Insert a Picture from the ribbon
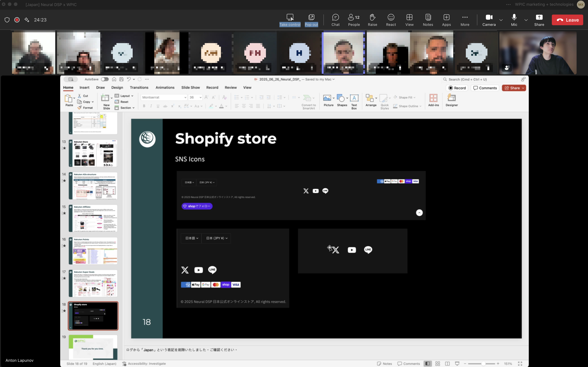588x367 pixels. click(x=329, y=100)
